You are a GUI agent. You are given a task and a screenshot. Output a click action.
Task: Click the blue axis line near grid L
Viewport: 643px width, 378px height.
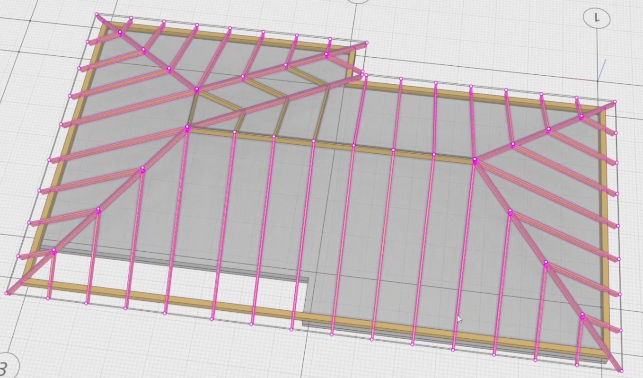point(602,70)
